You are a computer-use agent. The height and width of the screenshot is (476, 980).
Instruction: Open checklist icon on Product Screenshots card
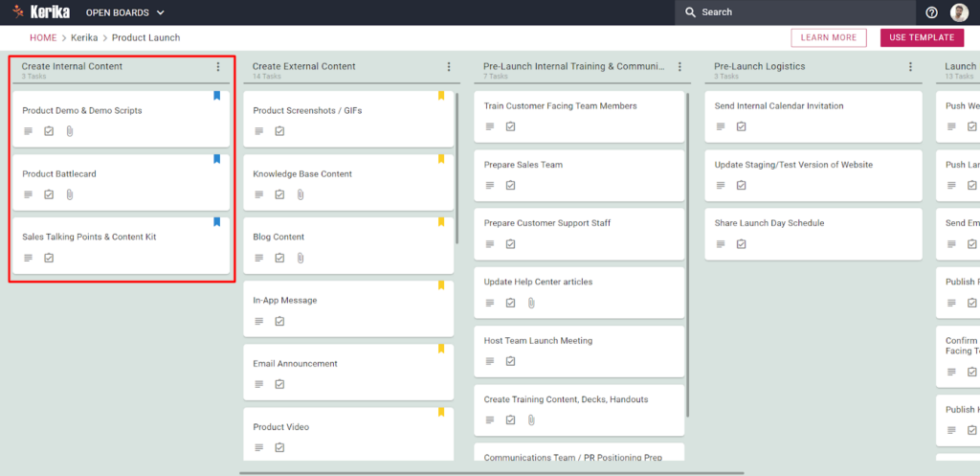click(x=279, y=131)
